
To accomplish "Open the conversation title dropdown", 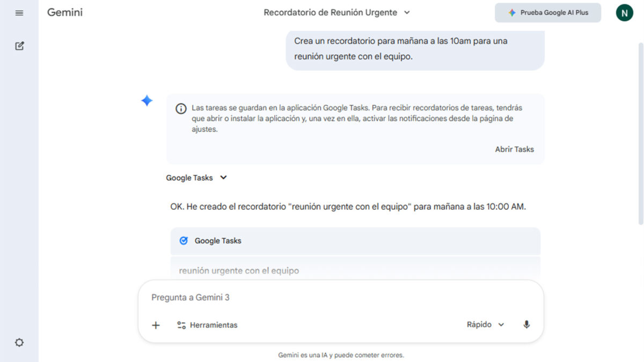I will [407, 12].
